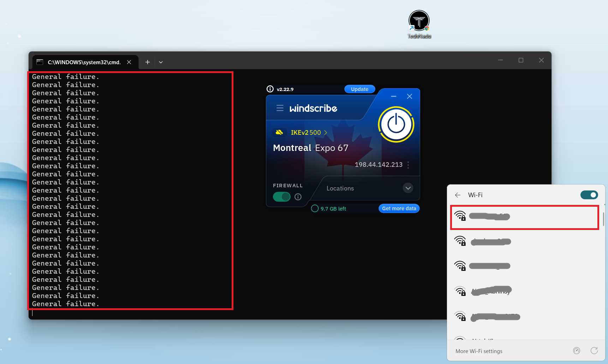Toggle the Windscribe power connect button
The height and width of the screenshot is (364, 608).
(x=396, y=125)
